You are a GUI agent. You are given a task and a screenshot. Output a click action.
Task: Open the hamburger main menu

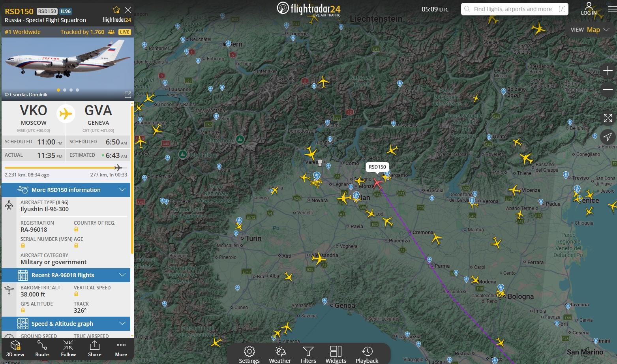pos(611,9)
